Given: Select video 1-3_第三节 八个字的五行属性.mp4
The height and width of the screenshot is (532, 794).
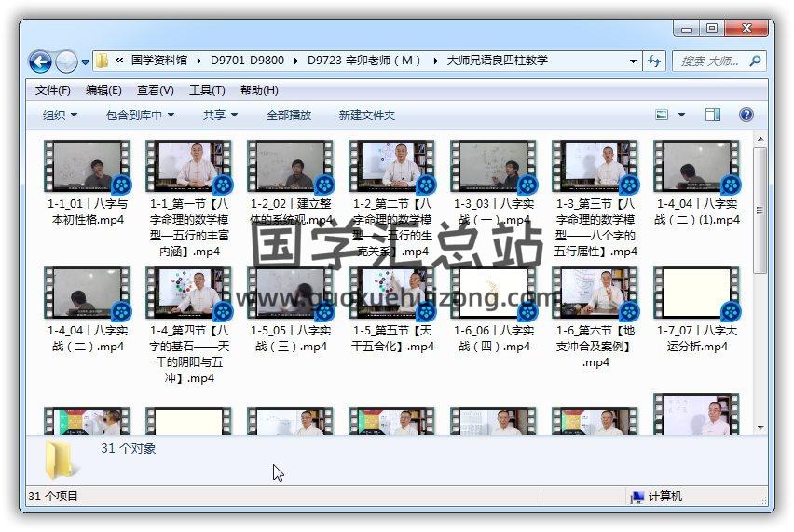Looking at the screenshot, I should [595, 198].
